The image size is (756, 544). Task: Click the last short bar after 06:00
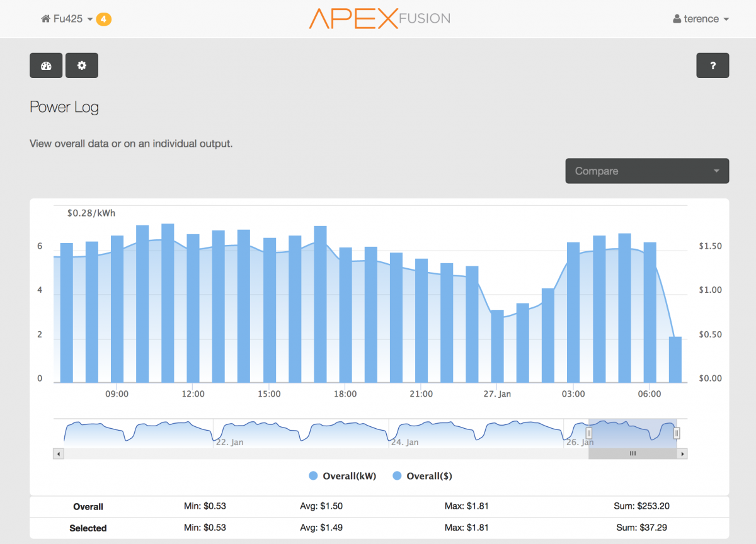(675, 360)
